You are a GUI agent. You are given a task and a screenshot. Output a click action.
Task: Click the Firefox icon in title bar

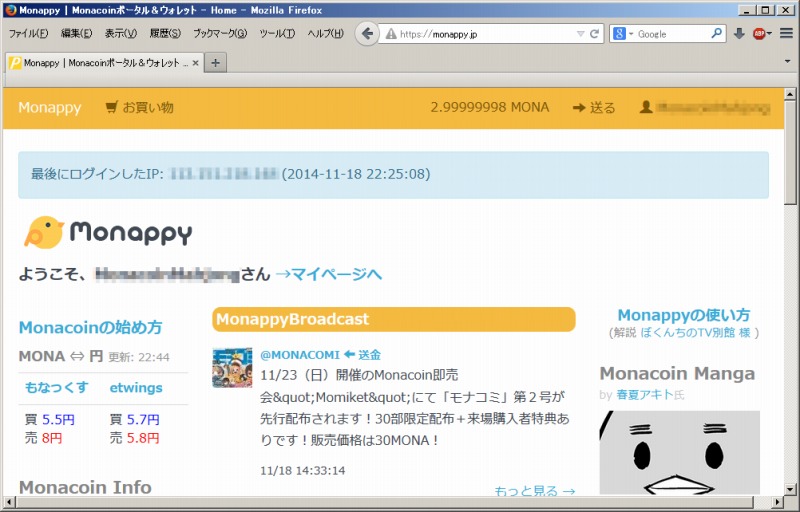10,10
